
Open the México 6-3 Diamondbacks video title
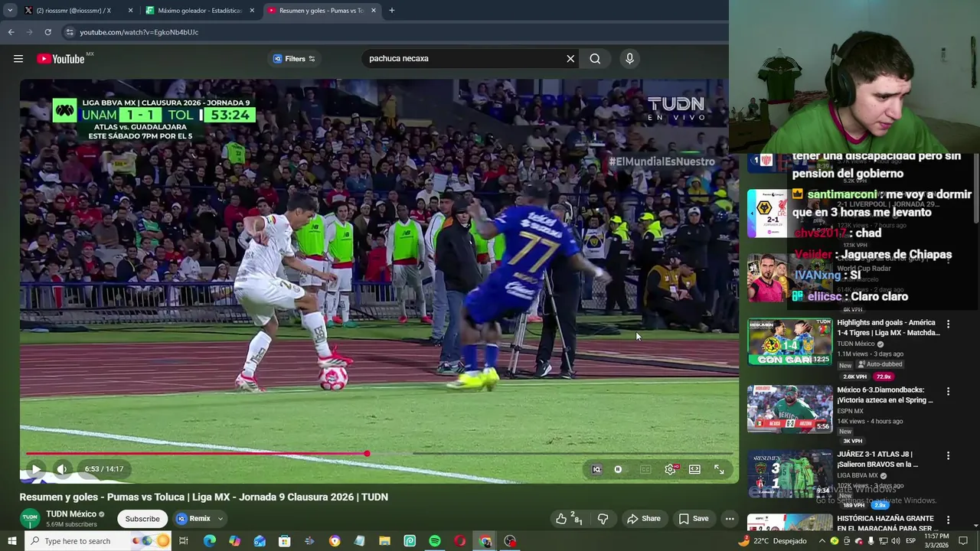click(885, 395)
